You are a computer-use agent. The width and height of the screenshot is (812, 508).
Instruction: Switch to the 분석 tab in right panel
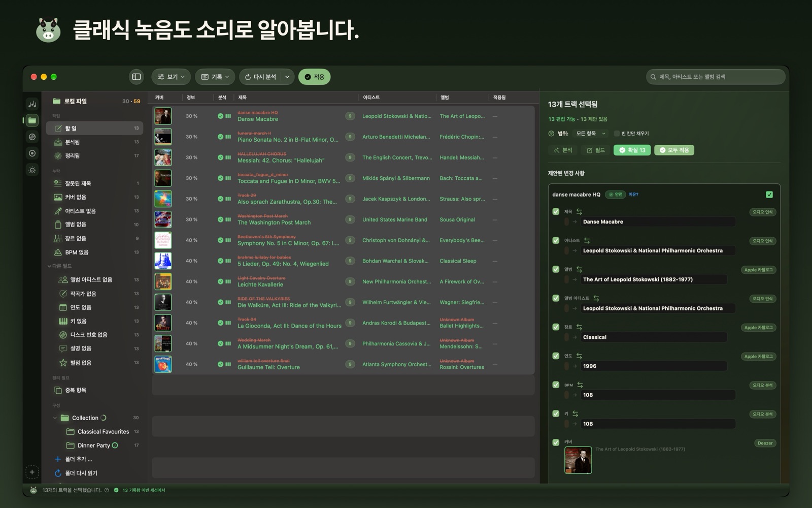(563, 150)
